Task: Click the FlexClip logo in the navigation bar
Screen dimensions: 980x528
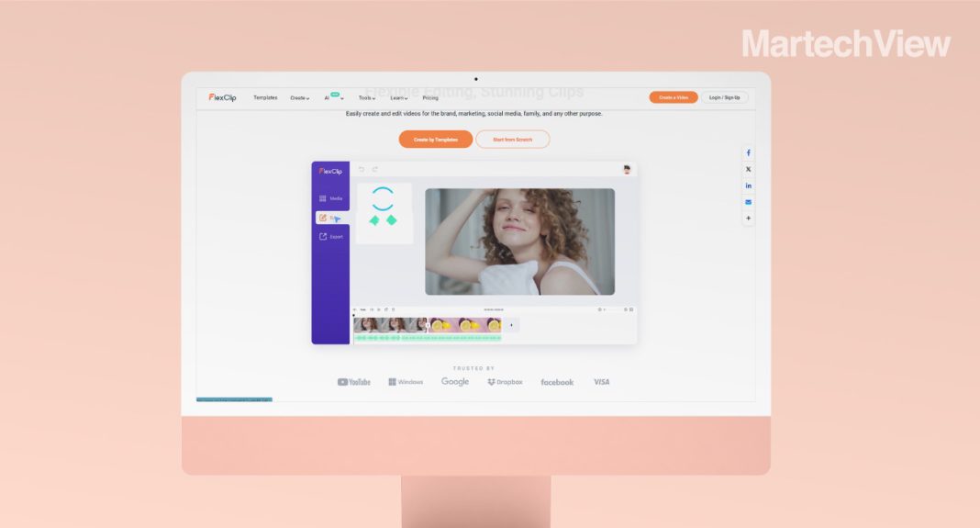Action: coord(222,97)
